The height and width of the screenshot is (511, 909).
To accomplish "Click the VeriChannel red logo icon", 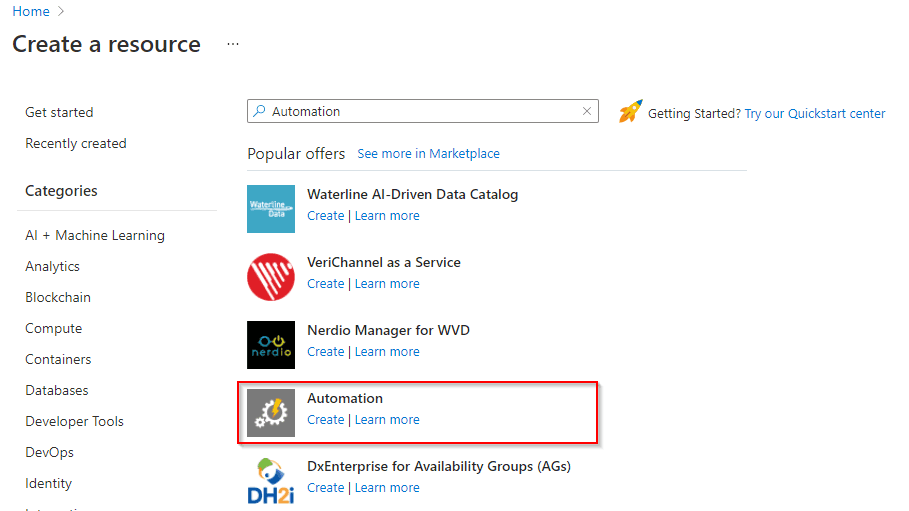I will click(x=271, y=277).
